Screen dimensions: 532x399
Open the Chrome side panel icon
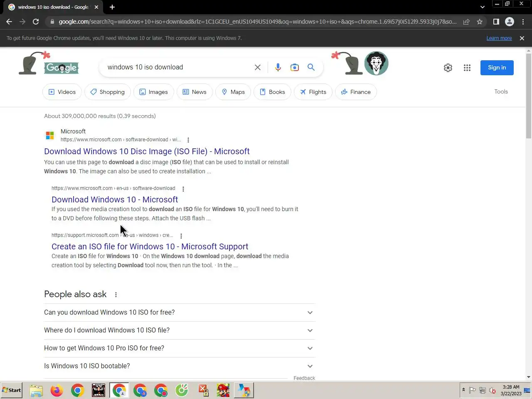pyautogui.click(x=496, y=22)
